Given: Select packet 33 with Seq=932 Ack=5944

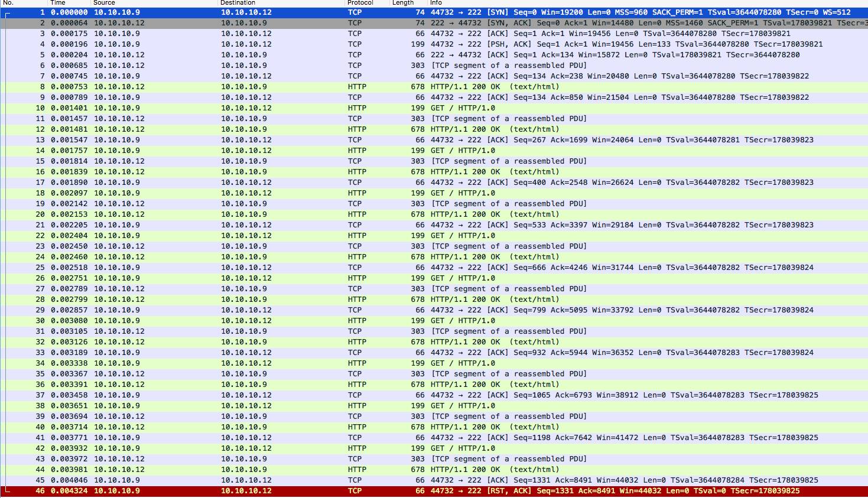Looking at the screenshot, I should [434, 353].
